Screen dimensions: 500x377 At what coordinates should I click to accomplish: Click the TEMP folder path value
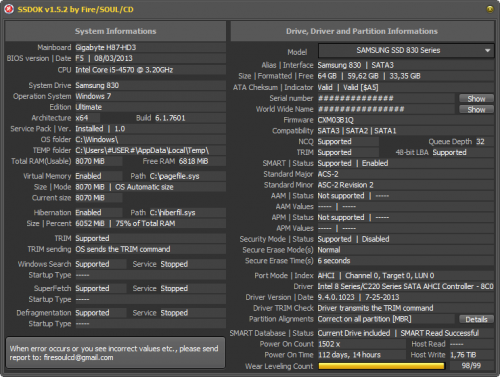pos(142,150)
